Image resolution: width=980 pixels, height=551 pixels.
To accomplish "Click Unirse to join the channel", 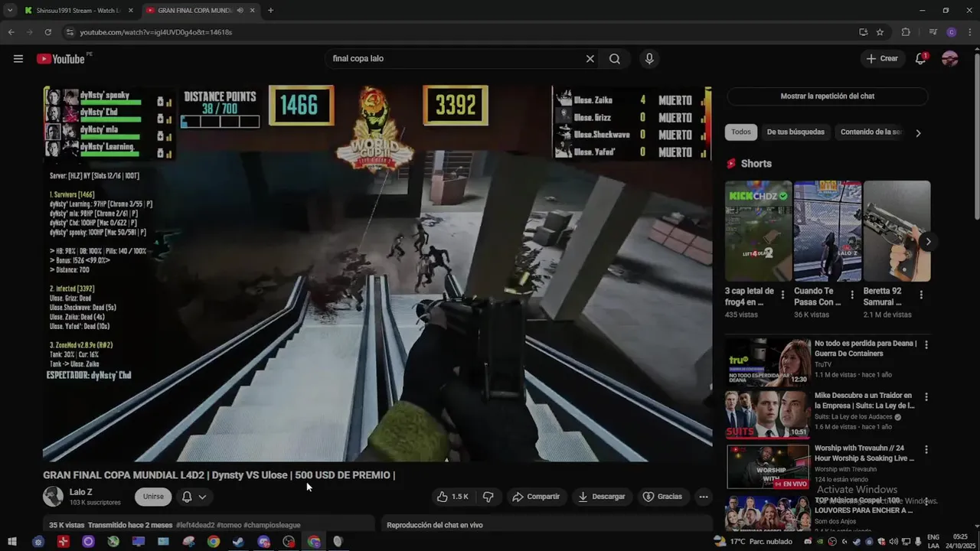I will tap(153, 497).
